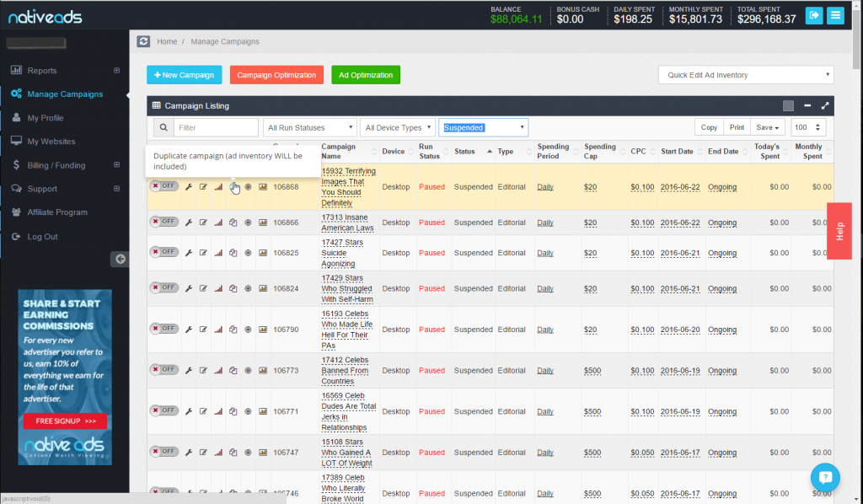Click the Print table button
The height and width of the screenshot is (504, 863).
click(x=737, y=127)
